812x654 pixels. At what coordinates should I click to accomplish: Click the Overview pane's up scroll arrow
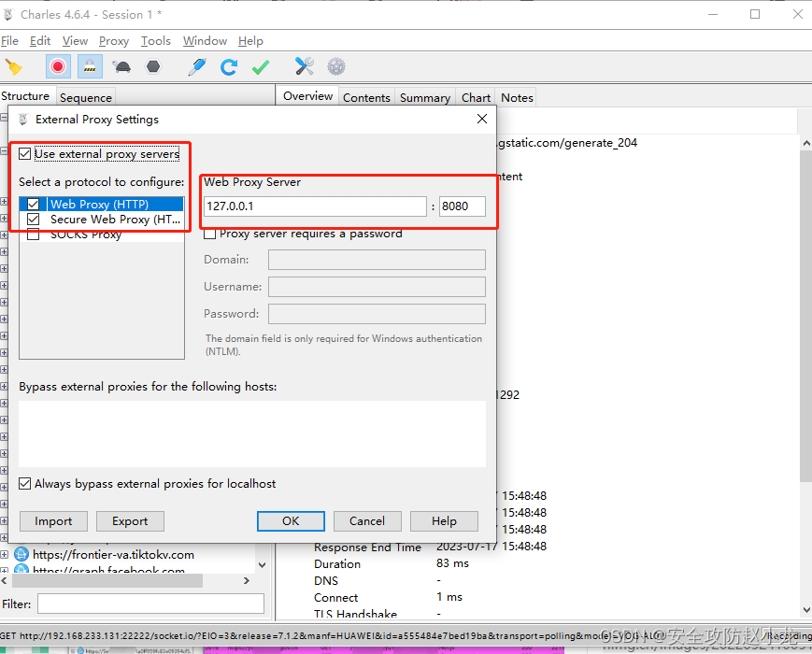(806, 143)
